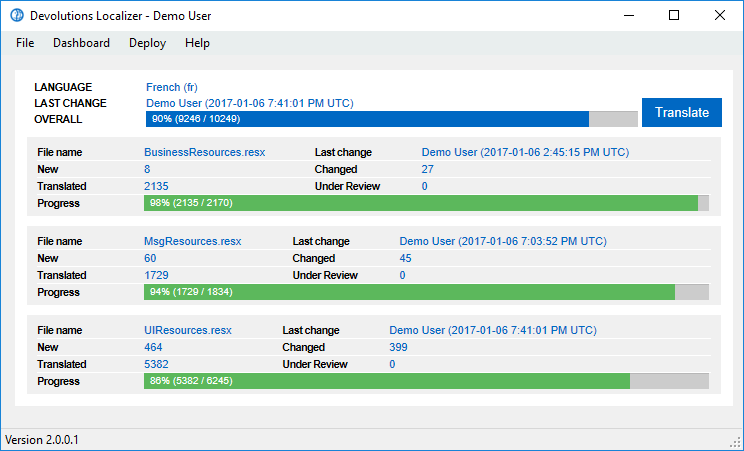The width and height of the screenshot is (744, 451).
Task: Open the File menu
Action: [25, 43]
